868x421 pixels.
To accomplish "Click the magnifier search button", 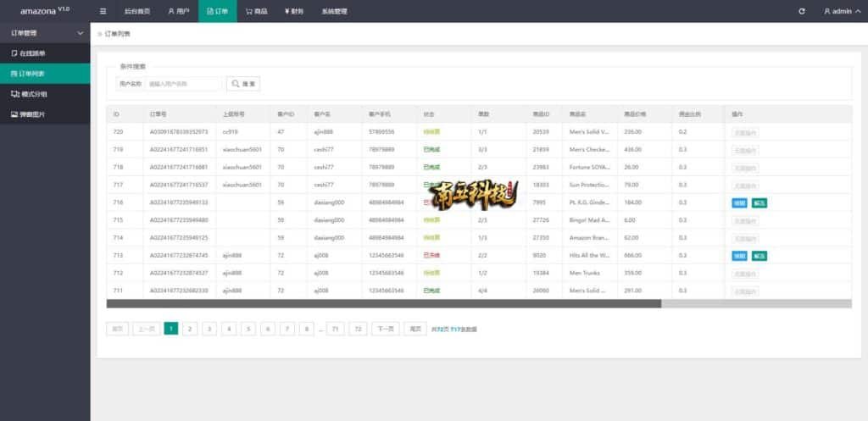I will click(x=242, y=84).
